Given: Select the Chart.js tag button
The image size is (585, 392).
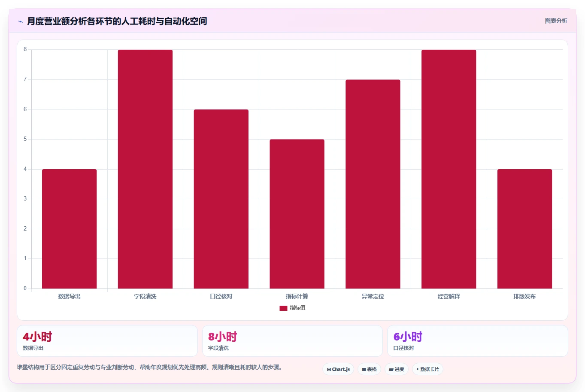Looking at the screenshot, I should 338,369.
